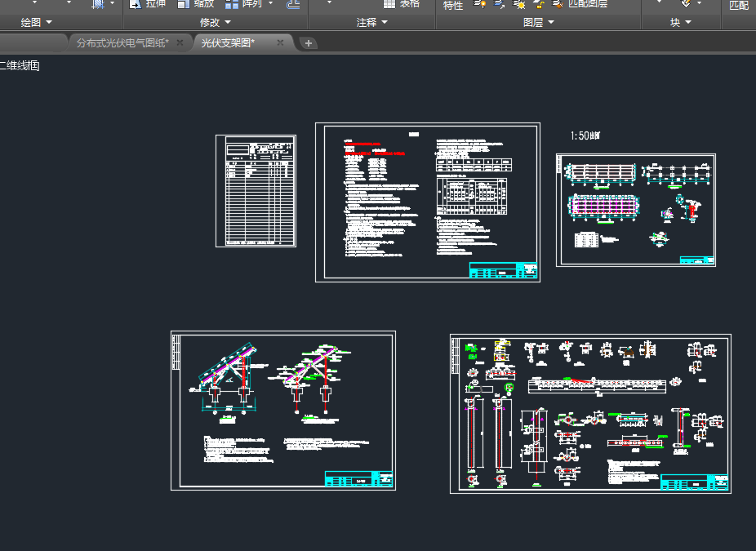Switch to the 分布式光伏电气图纸 drawing tab

tap(122, 43)
